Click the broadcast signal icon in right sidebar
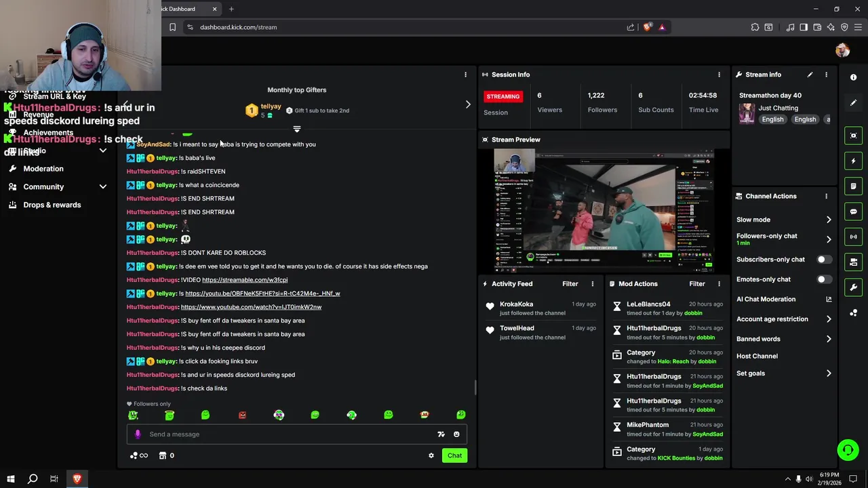The height and width of the screenshot is (488, 868). (x=854, y=237)
